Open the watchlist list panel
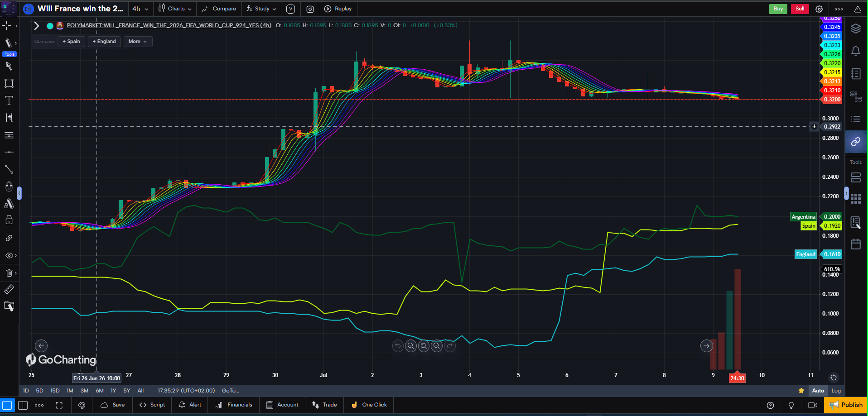This screenshot has width=868, height=416. (855, 119)
